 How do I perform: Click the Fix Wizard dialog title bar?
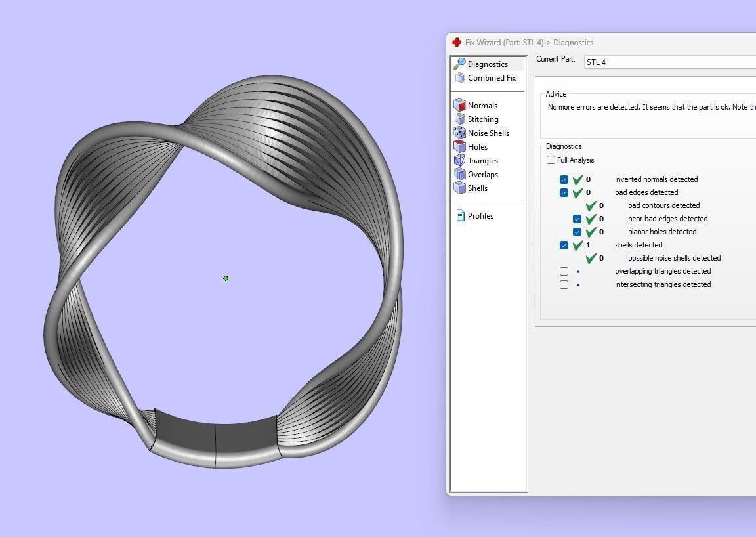[x=602, y=43]
